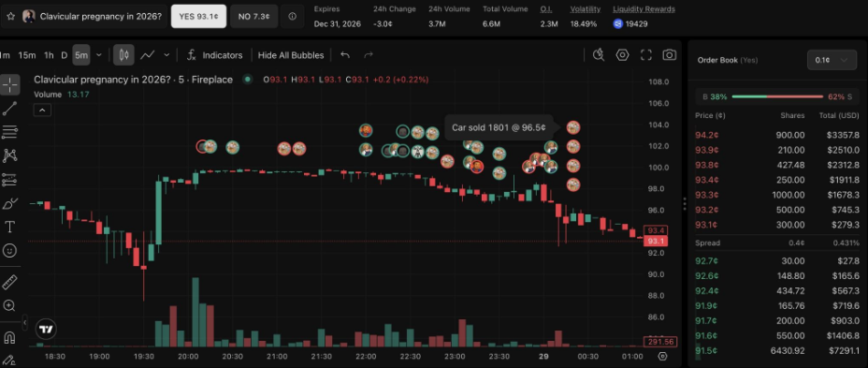This screenshot has width=868, height=368.
Task: Select the 93.3¢ ask with 1000 shares
Action: pos(777,195)
